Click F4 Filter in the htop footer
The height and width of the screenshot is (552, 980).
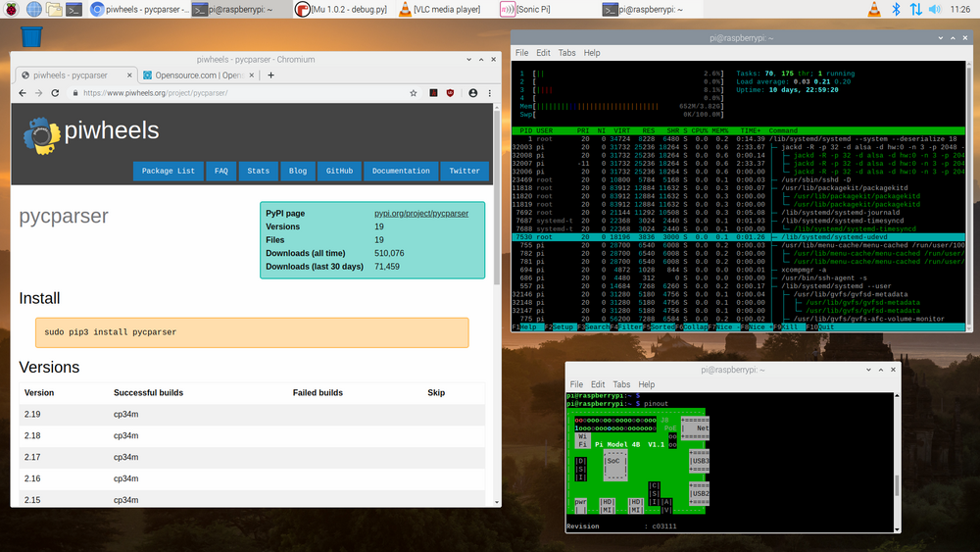click(x=626, y=326)
